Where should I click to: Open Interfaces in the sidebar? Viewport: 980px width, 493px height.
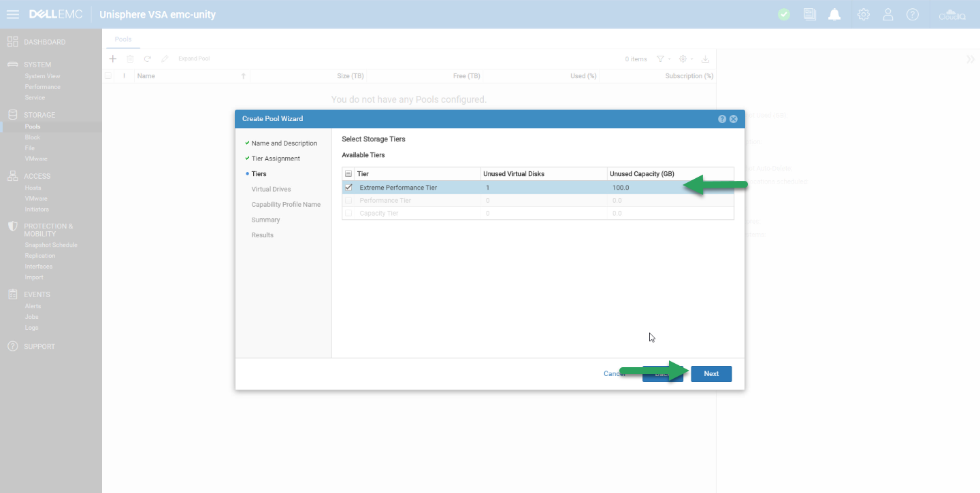tap(39, 267)
